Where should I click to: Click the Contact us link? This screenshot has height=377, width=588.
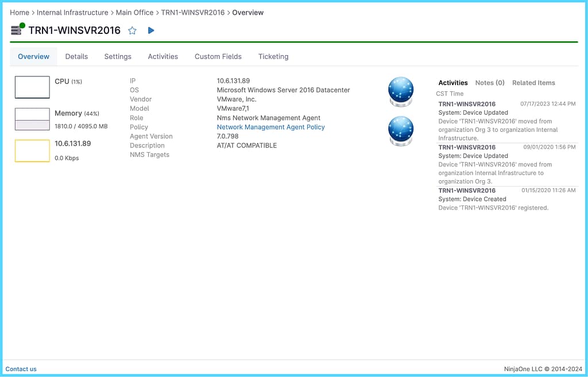click(x=21, y=369)
